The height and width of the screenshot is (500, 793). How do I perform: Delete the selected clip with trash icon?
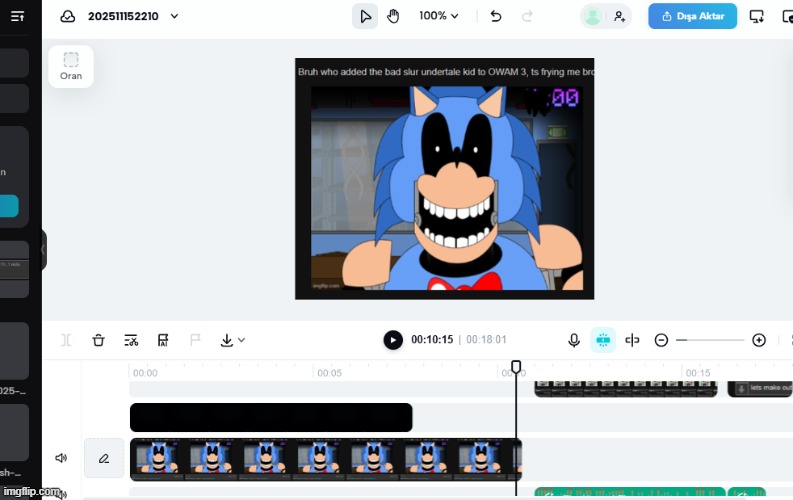pos(99,340)
